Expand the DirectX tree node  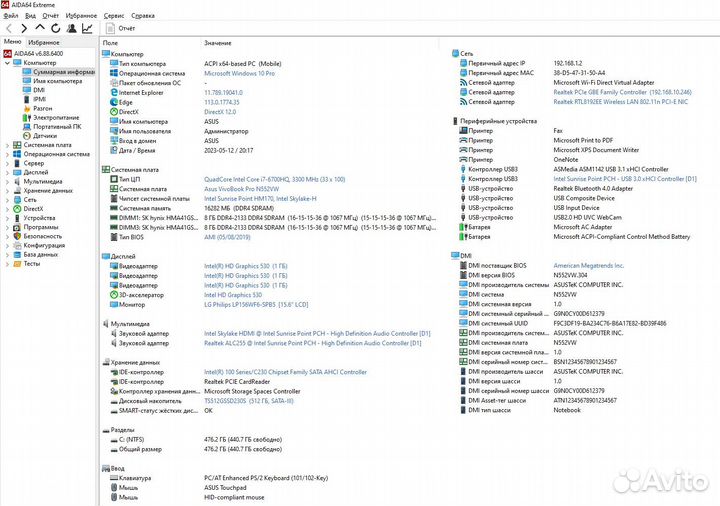(7, 209)
